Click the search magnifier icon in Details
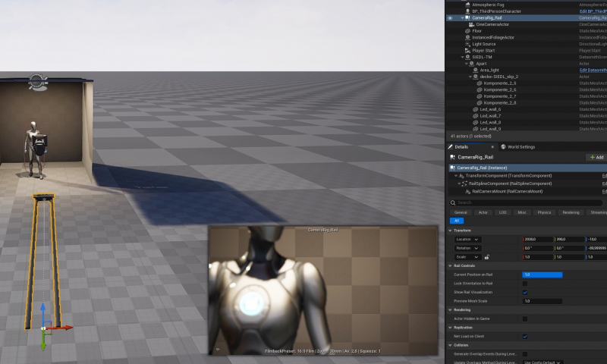 pyautogui.click(x=453, y=202)
